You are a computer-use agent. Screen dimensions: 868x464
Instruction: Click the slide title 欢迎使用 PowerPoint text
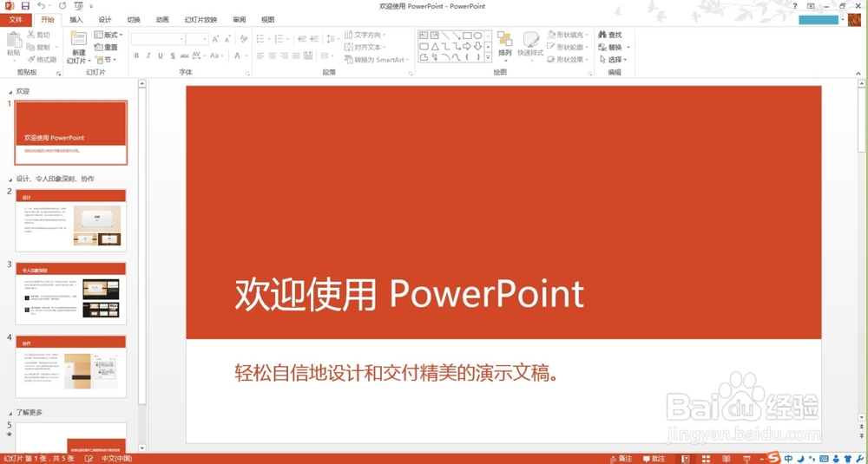click(409, 294)
